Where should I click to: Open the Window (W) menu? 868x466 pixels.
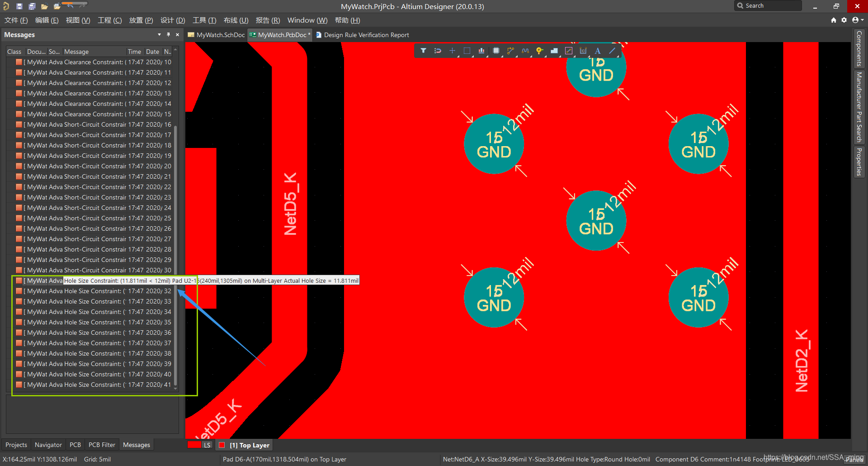coord(307,20)
